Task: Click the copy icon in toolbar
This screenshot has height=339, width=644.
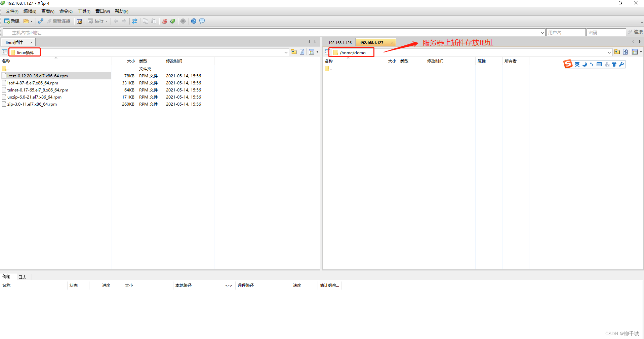Action: (x=146, y=21)
